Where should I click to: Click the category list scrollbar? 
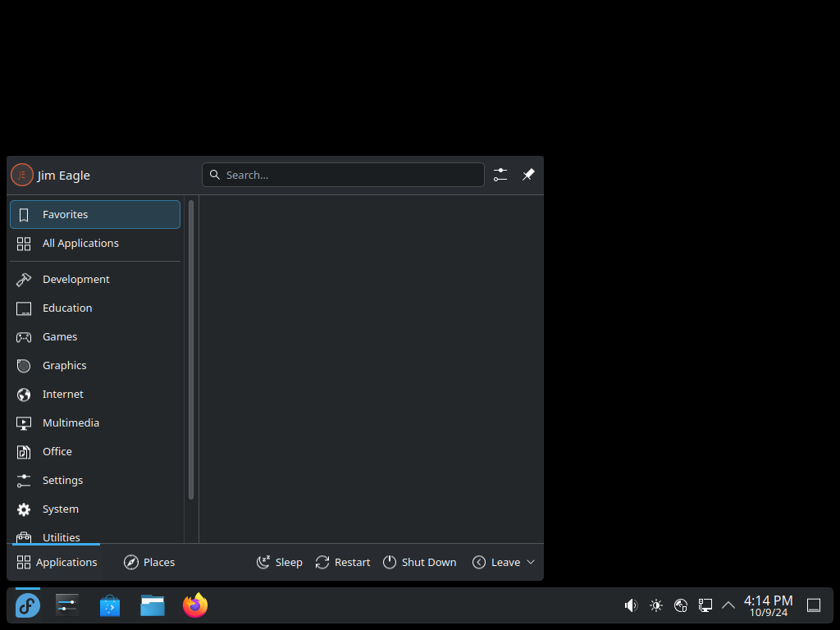tap(191, 349)
